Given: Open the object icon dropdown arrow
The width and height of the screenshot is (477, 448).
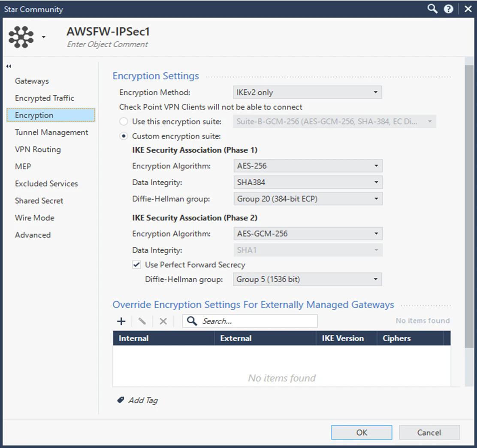Looking at the screenshot, I should pyautogui.click(x=44, y=37).
